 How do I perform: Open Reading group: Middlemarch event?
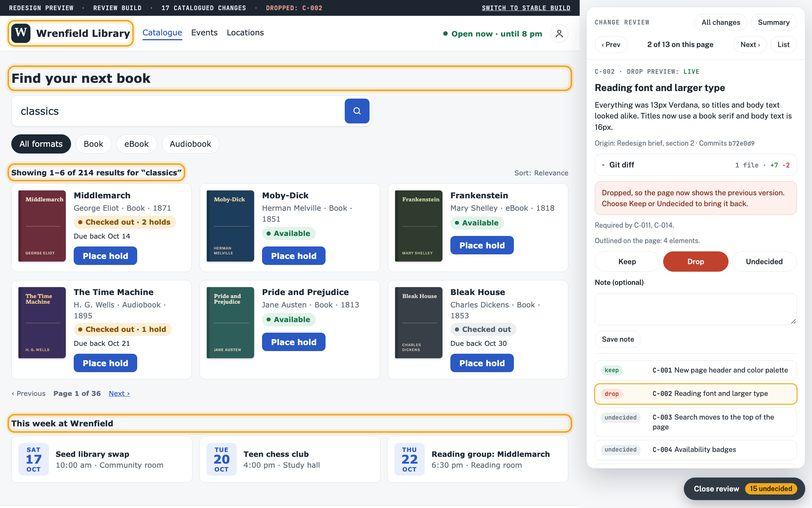(x=478, y=459)
